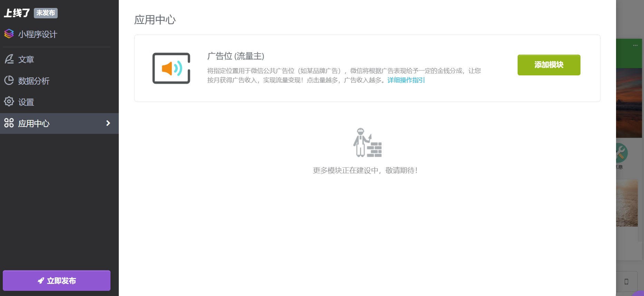644x296 pixels.
Task: Click the 广告位 (流量主) title
Action: click(x=236, y=56)
